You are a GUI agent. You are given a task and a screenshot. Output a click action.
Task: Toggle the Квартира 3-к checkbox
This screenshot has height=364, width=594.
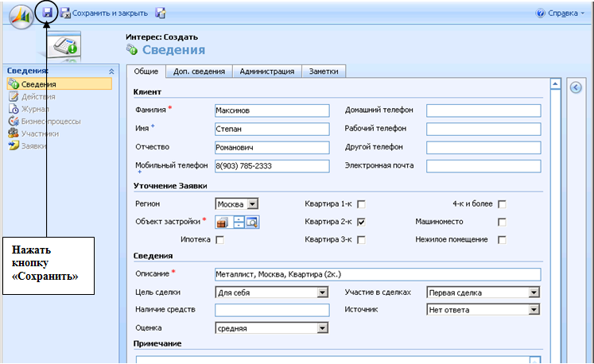tap(361, 240)
